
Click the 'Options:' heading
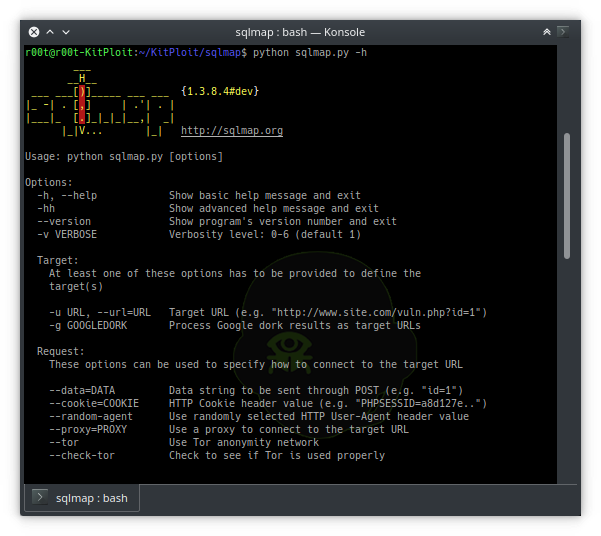click(x=49, y=182)
